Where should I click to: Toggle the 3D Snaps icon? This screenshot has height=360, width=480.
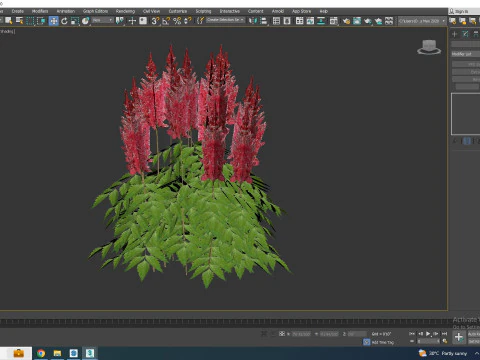155,21
